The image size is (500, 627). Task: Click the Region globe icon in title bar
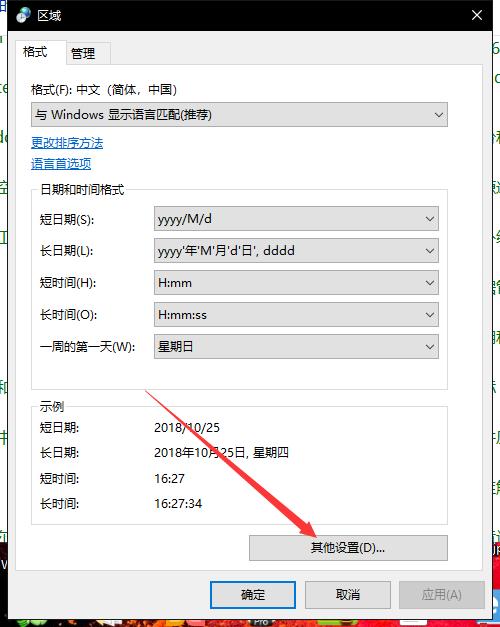click(x=23, y=15)
